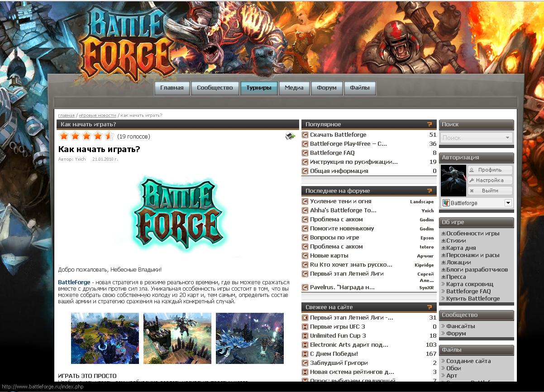
Task: Expand Персонажи и расы section
Action: [444, 255]
